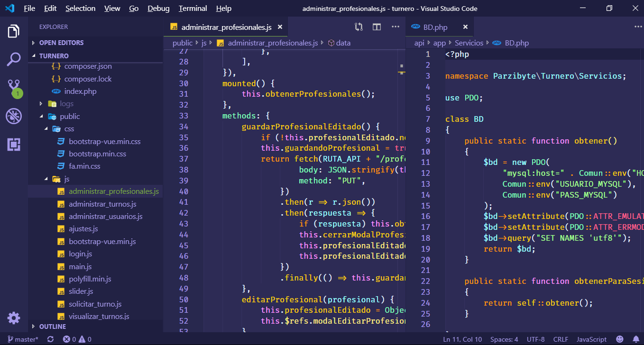644x345 pixels.
Task: Open the File menu
Action: (x=29, y=9)
